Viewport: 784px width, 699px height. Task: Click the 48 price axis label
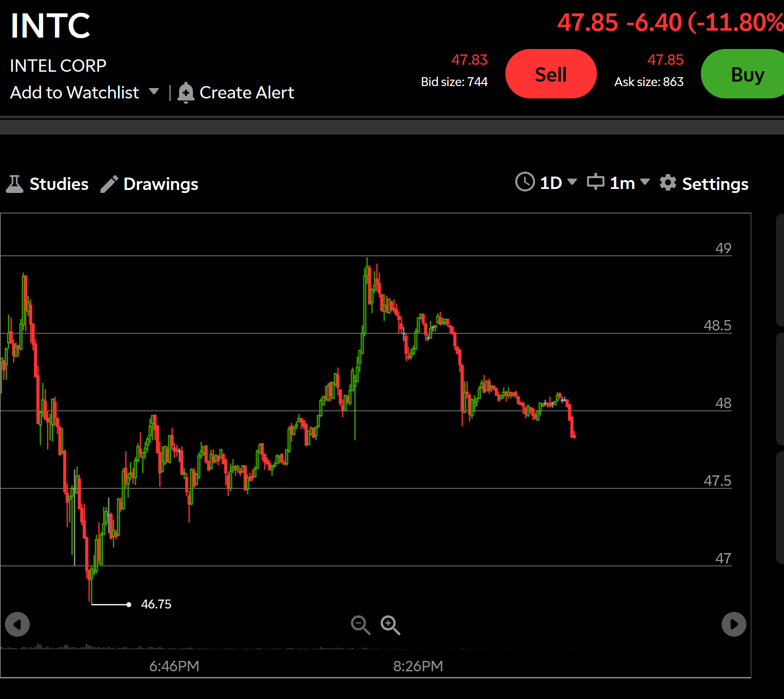(723, 403)
